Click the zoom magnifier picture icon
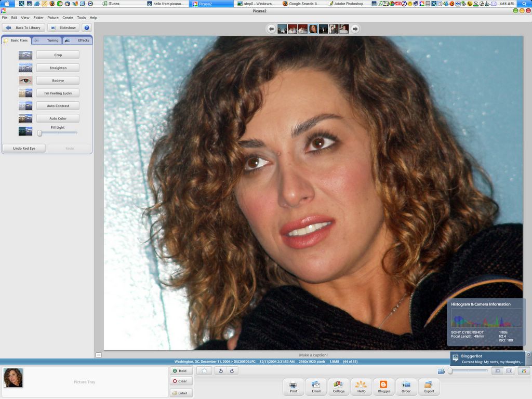 point(441,371)
